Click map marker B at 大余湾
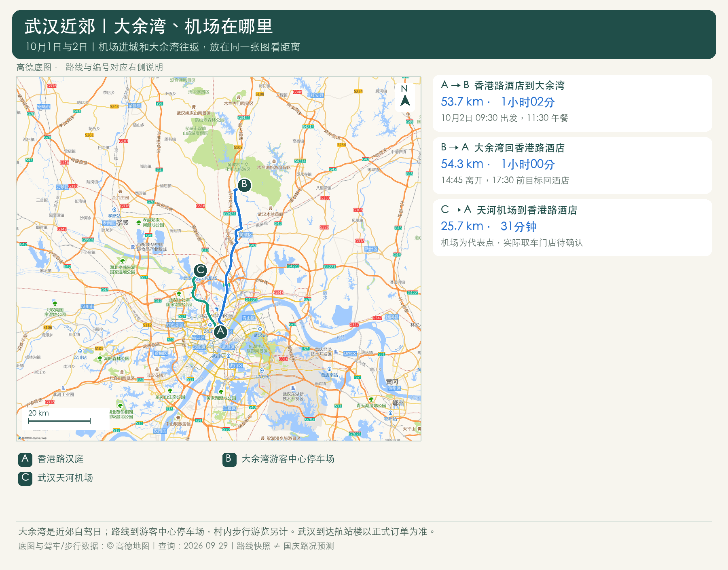This screenshot has height=570, width=728. coord(244,185)
